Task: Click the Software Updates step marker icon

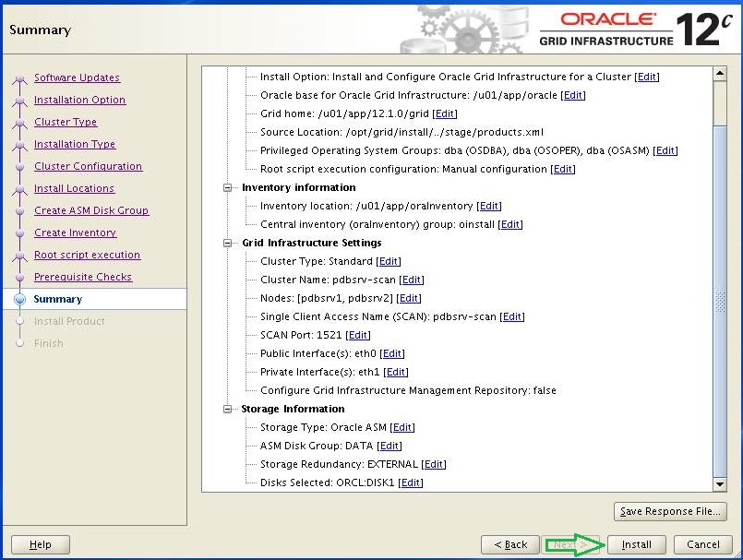Action: (x=20, y=78)
